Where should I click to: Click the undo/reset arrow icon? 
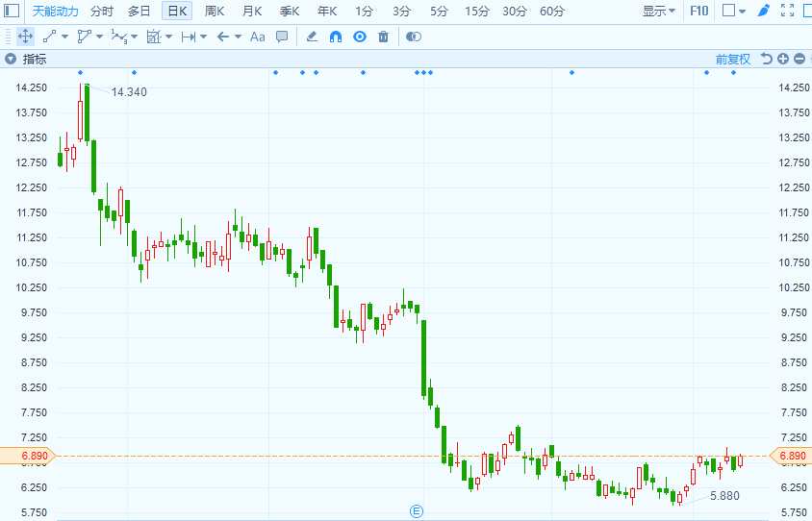(x=767, y=59)
